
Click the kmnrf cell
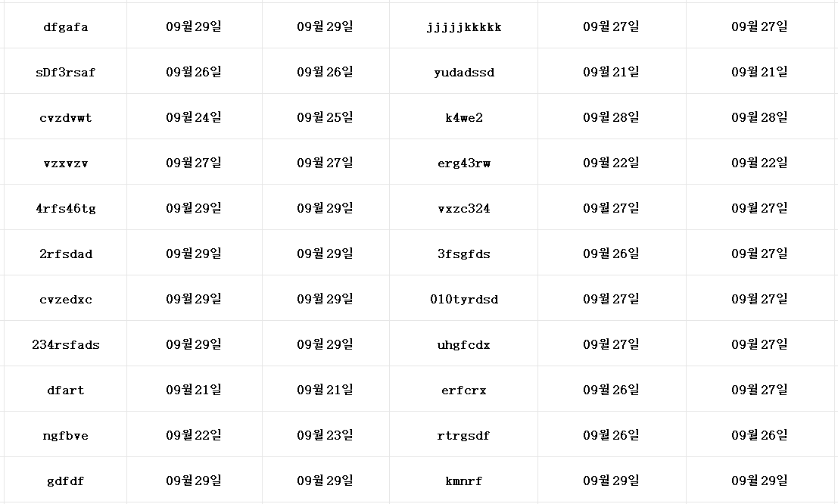(464, 481)
